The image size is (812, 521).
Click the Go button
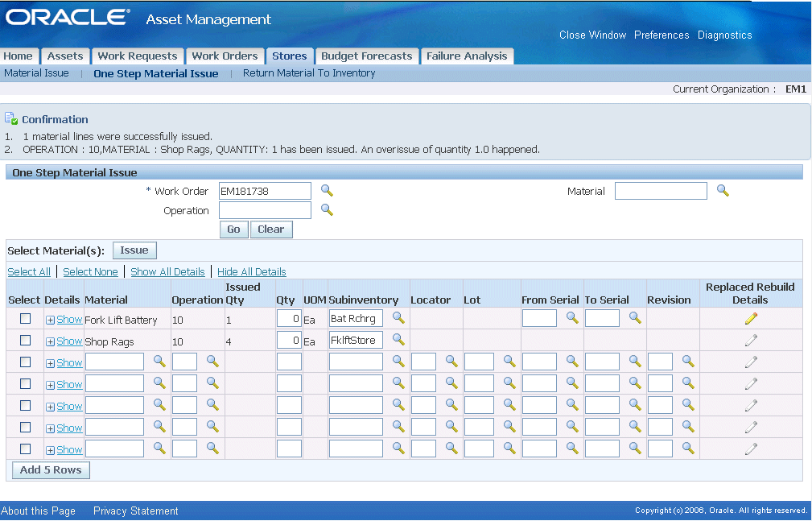coord(233,229)
